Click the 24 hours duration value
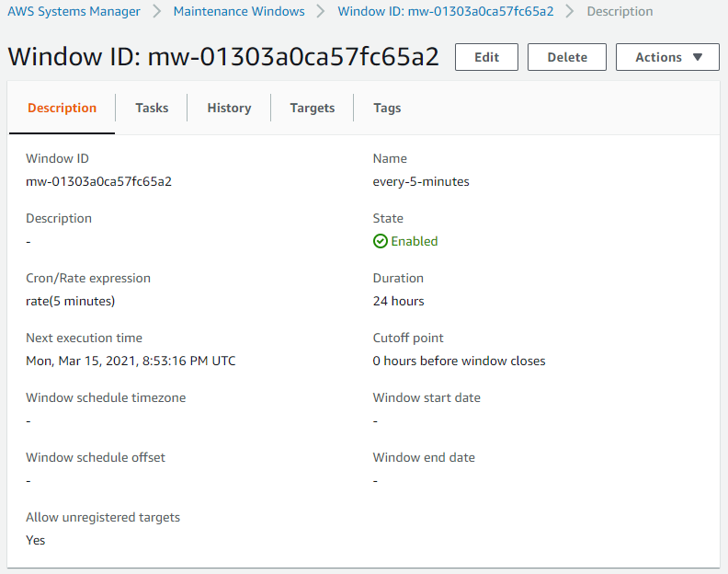 tap(398, 301)
